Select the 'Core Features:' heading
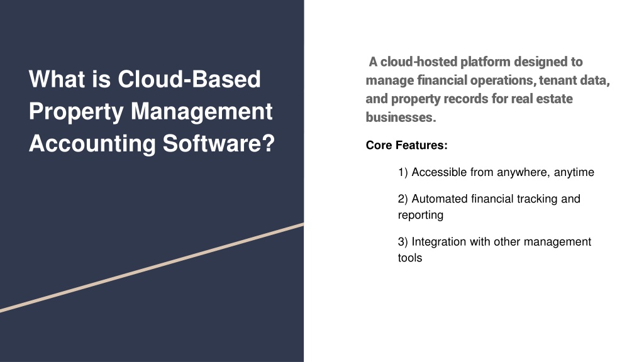 406,145
